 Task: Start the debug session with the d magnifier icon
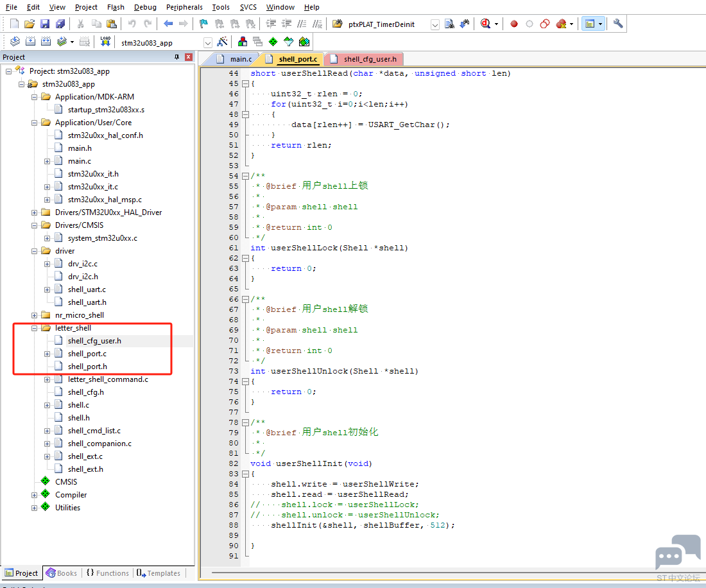(x=485, y=24)
